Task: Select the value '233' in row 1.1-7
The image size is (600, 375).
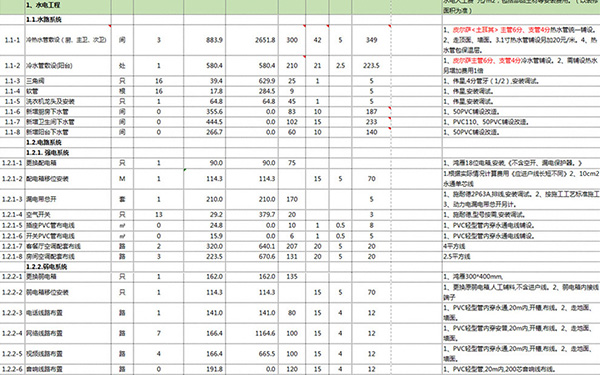Action: pos(371,122)
